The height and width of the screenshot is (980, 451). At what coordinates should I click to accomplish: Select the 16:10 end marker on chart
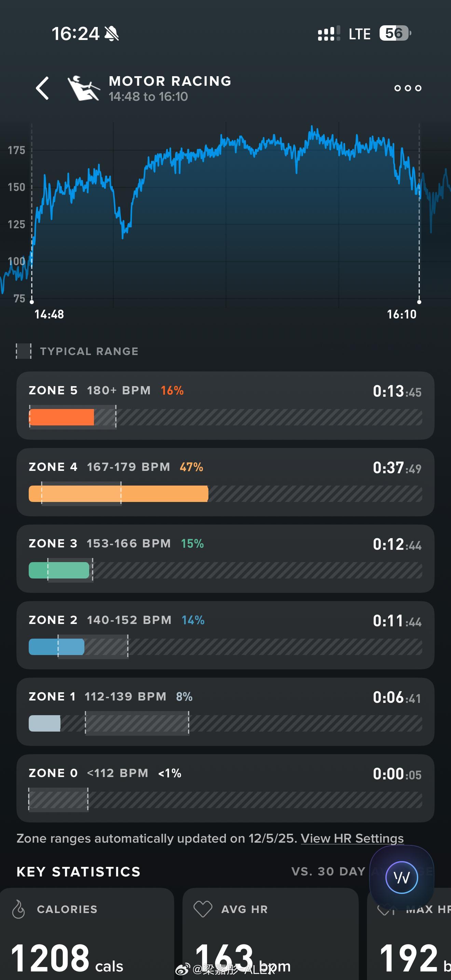(419, 302)
